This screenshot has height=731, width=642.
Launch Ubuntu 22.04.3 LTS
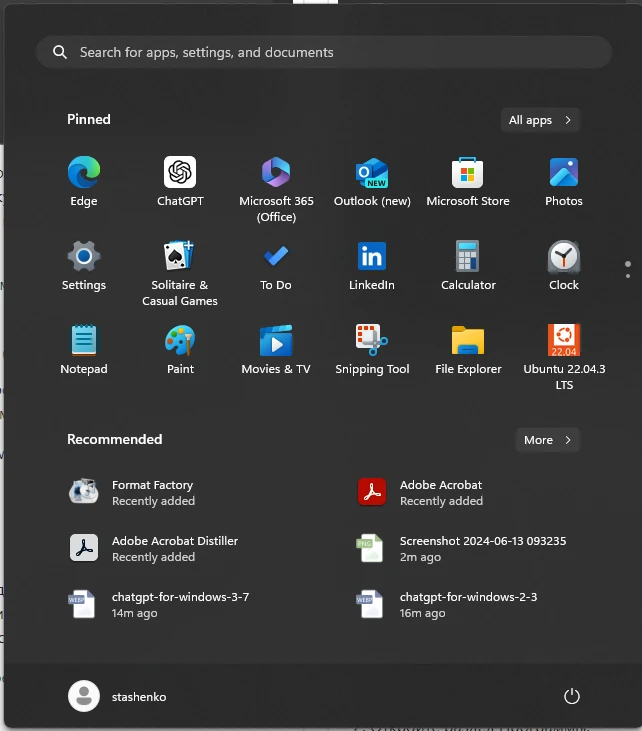click(564, 342)
